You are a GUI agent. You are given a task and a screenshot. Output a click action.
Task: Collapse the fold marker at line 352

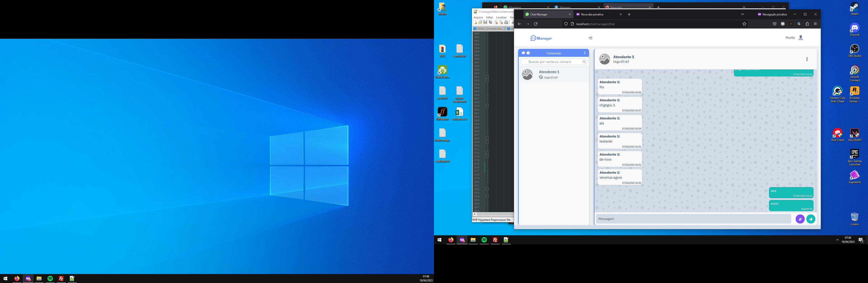[x=487, y=81]
